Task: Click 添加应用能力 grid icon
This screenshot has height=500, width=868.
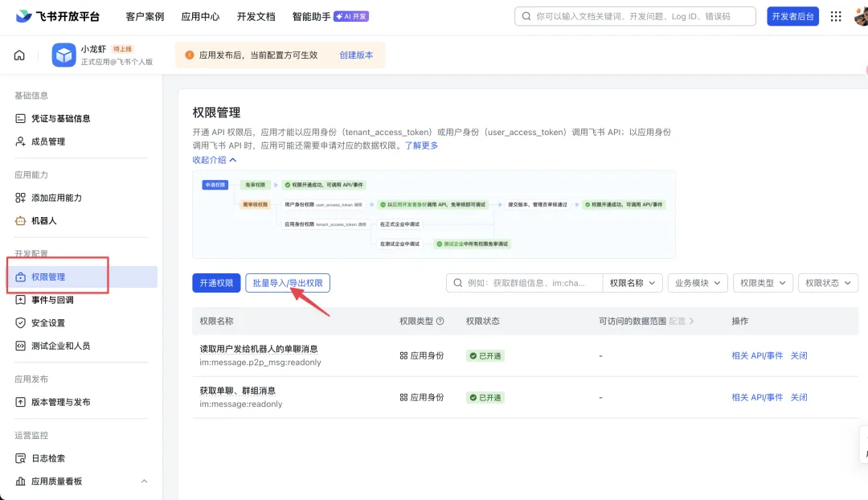Action: (20, 198)
